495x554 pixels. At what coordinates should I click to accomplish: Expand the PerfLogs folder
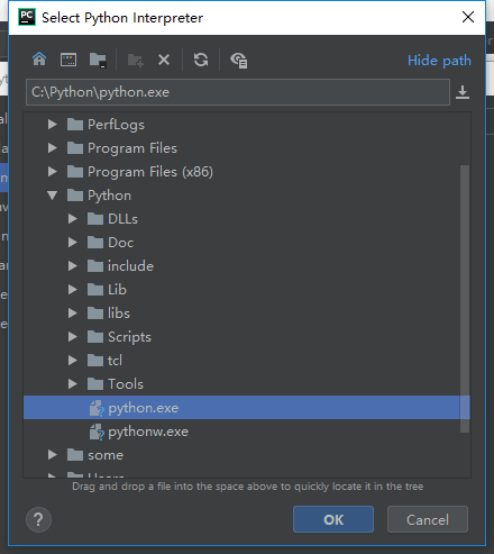coord(52,124)
